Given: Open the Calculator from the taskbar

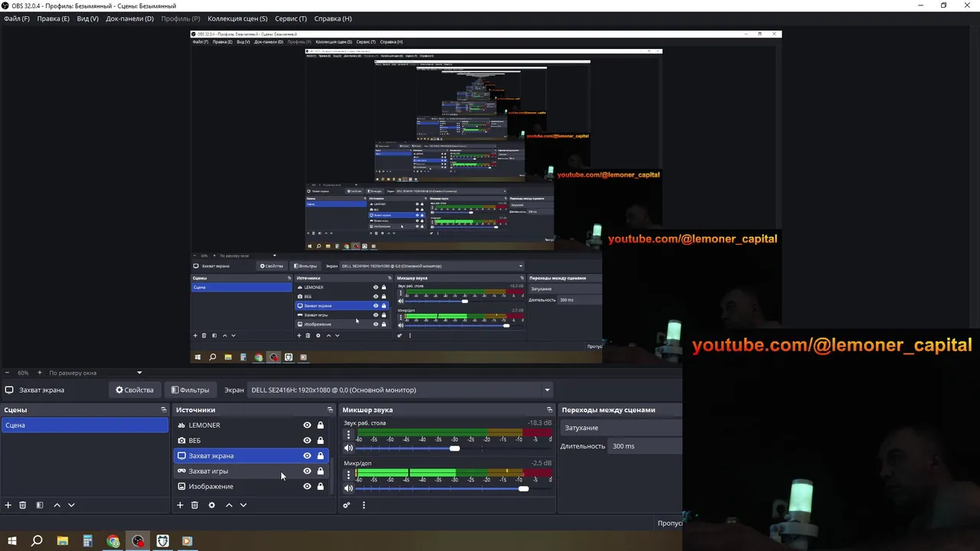Looking at the screenshot, I should (88, 541).
